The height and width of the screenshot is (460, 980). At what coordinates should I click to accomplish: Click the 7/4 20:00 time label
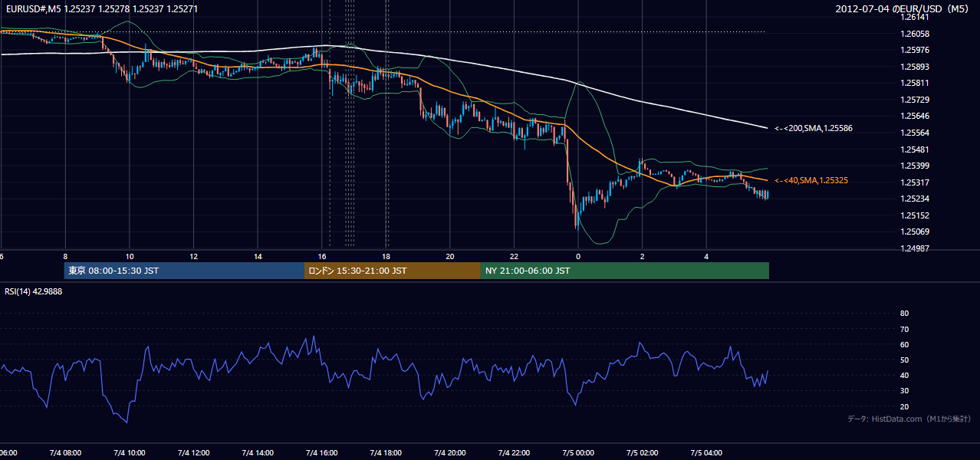pyautogui.click(x=449, y=453)
